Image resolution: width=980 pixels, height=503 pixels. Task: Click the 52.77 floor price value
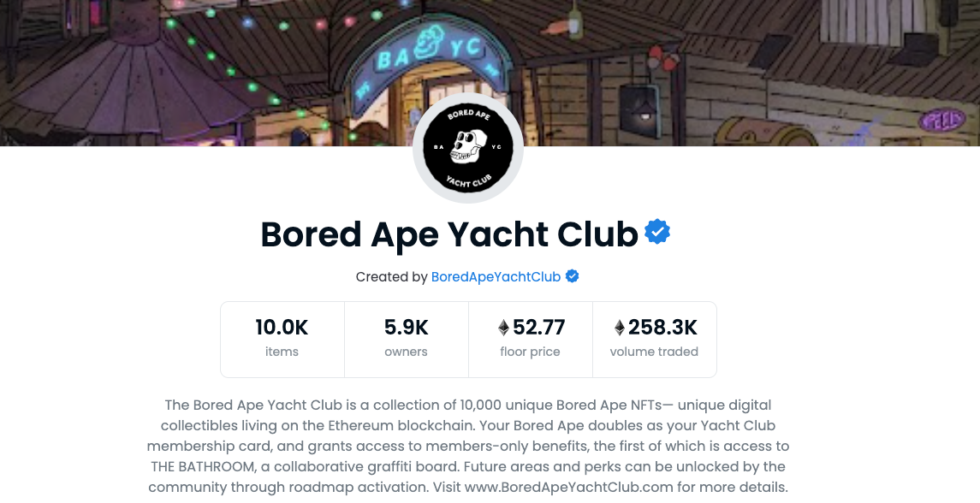pos(539,328)
